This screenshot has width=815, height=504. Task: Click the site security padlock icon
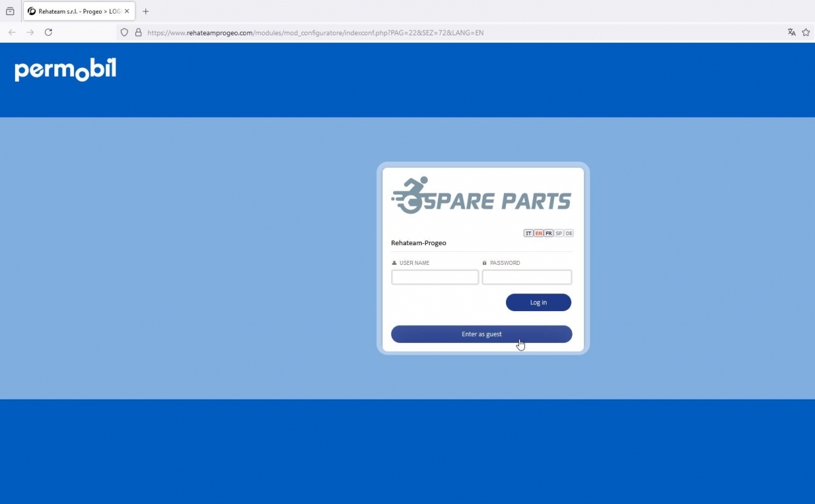point(138,32)
